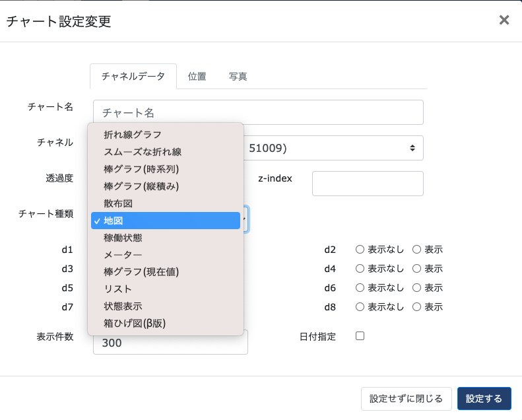Select スムーズな折れ線 chart type
The height and width of the screenshot is (420, 522).
143,152
